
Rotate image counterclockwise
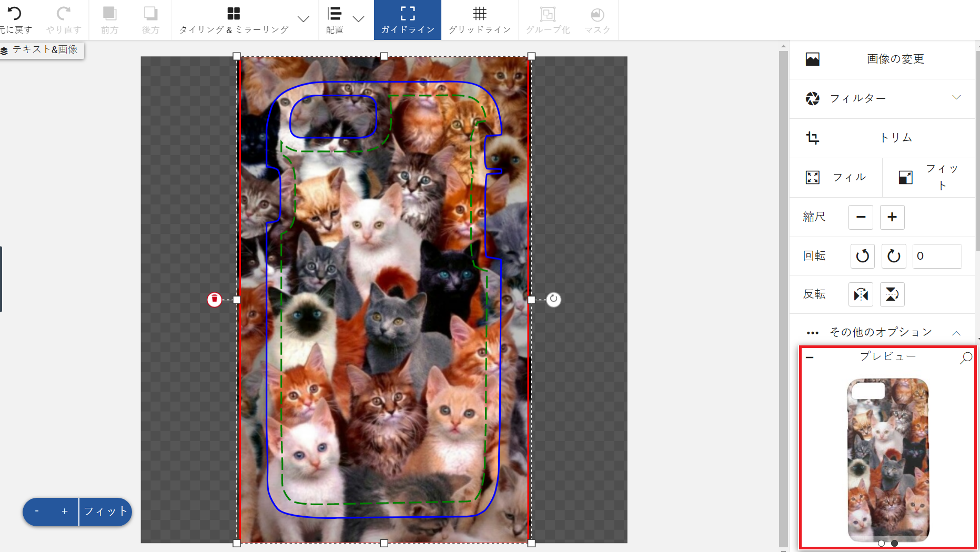point(863,256)
